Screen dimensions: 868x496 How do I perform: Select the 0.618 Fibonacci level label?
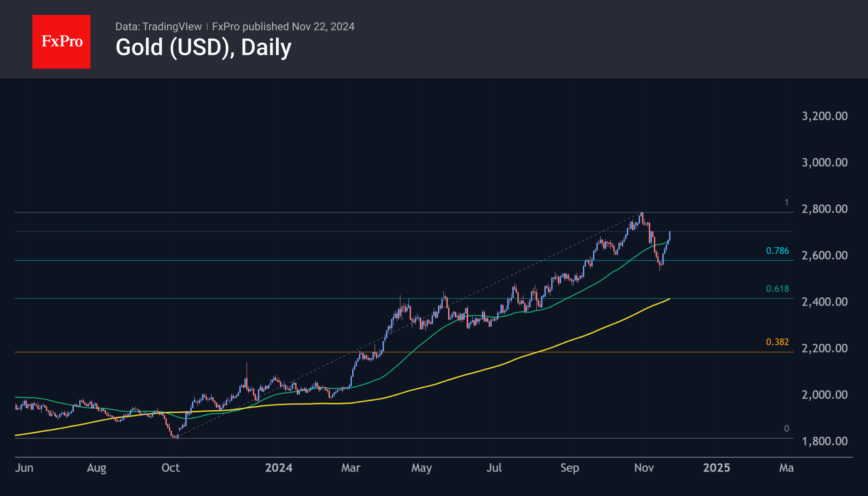(x=777, y=289)
